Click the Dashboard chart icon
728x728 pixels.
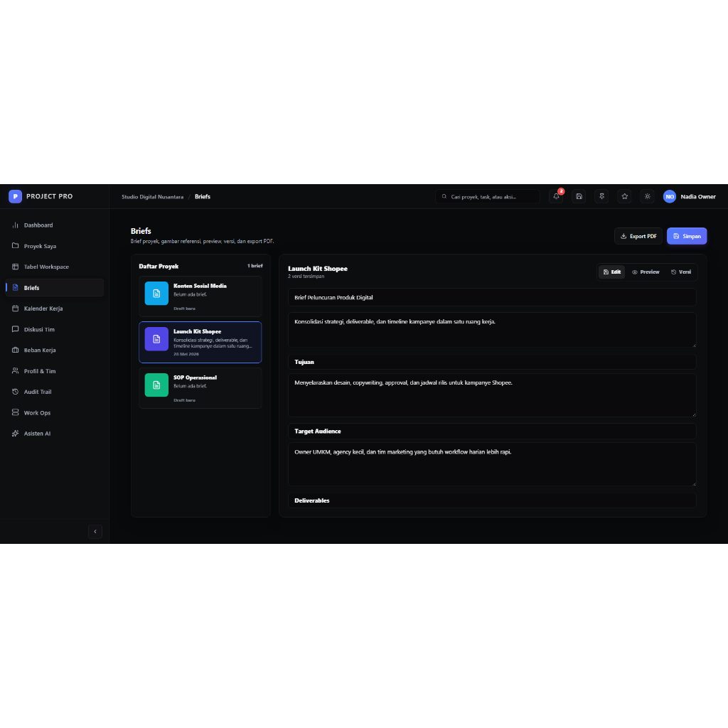point(16,225)
